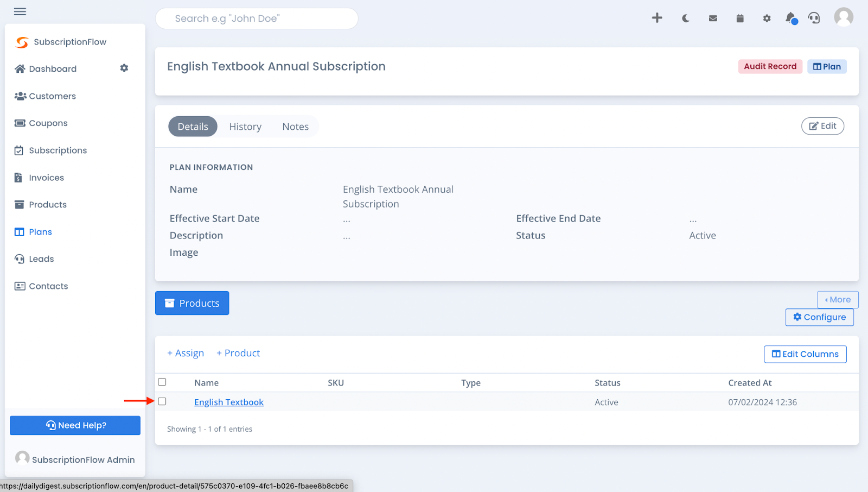The width and height of the screenshot is (868, 492).
Task: Open Edit Columns
Action: [x=805, y=354]
